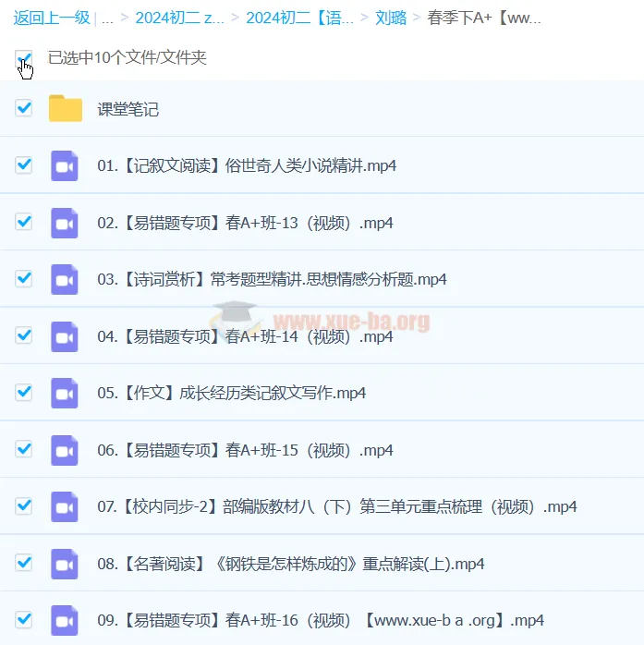Open 课堂笔记 folder by its name

click(128, 109)
